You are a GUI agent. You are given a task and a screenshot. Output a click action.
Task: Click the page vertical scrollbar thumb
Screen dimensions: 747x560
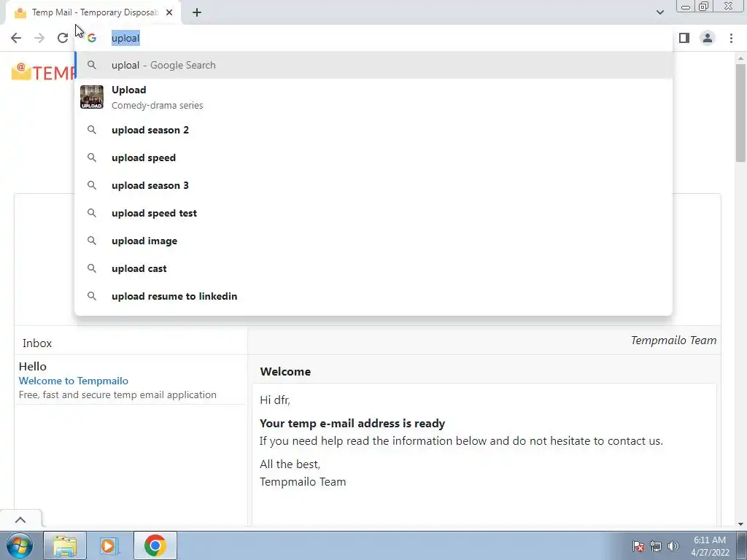(741, 113)
